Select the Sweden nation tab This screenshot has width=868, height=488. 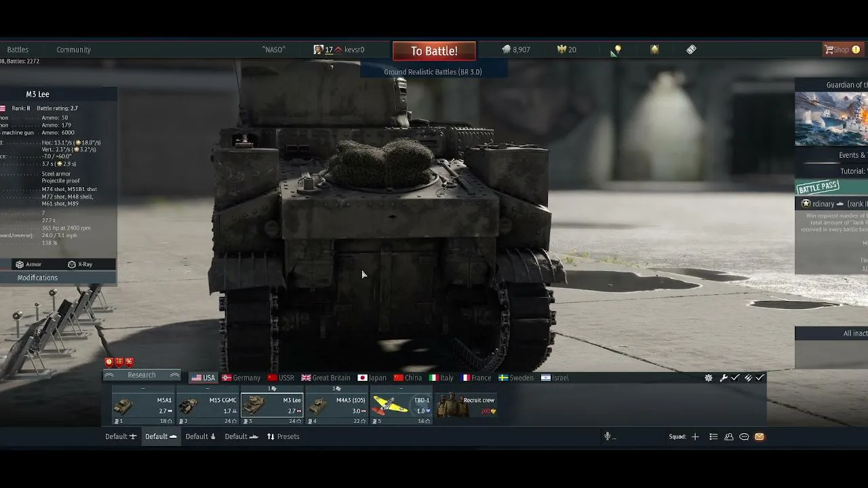[x=516, y=378]
